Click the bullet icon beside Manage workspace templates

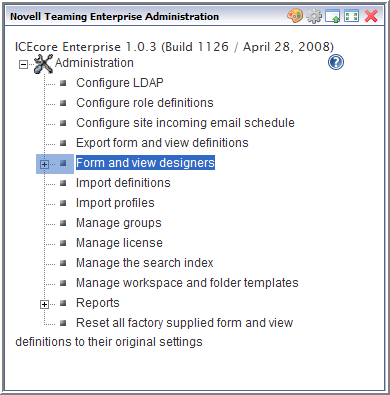(63, 283)
